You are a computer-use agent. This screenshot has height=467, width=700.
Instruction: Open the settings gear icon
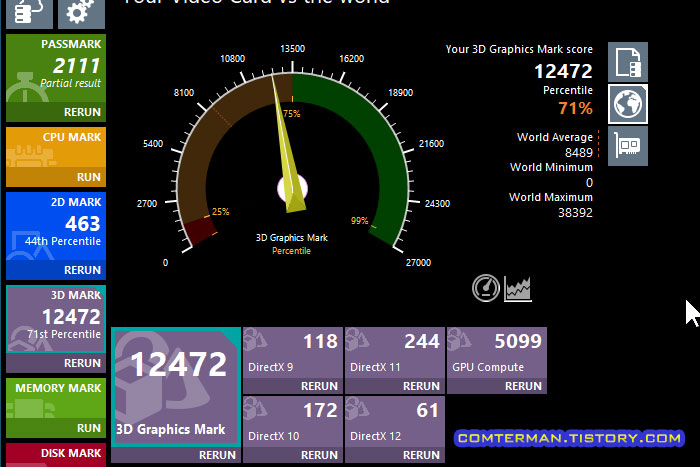81,13
